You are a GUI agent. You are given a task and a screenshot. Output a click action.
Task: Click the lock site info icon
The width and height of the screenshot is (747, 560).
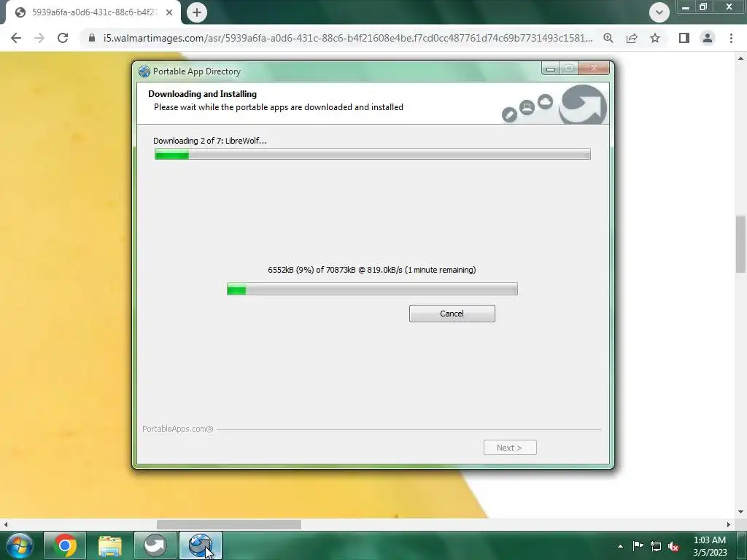tap(91, 38)
